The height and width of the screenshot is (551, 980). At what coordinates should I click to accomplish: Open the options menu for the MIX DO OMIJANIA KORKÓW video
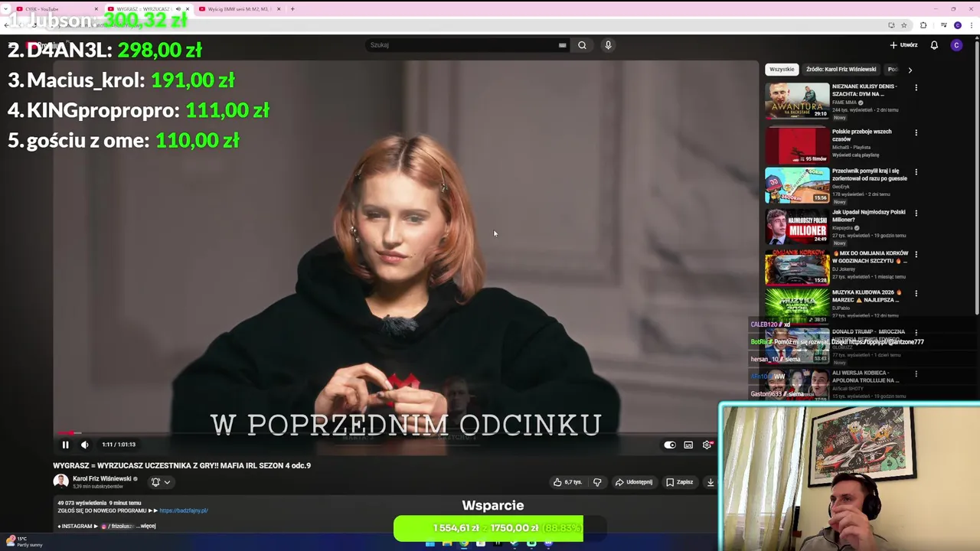(916, 254)
